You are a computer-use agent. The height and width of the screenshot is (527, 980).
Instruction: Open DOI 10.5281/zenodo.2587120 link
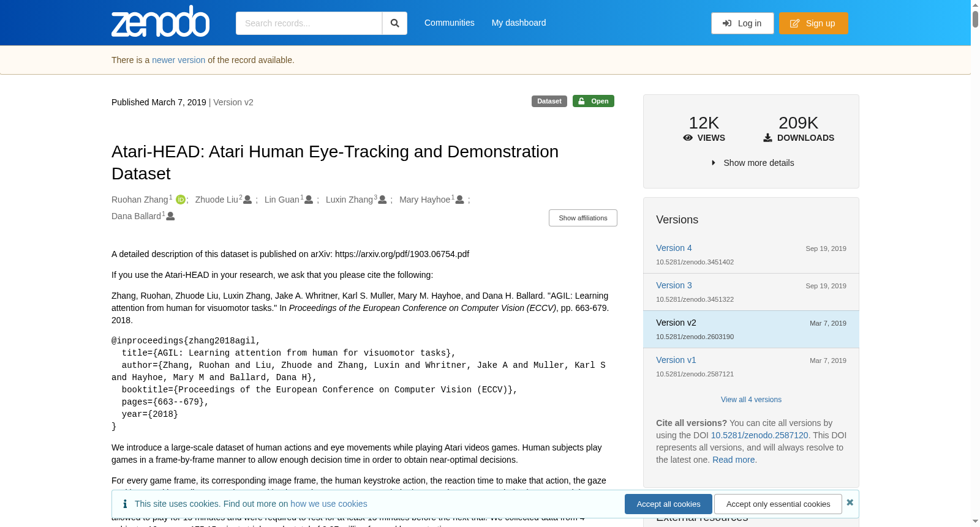coord(759,435)
